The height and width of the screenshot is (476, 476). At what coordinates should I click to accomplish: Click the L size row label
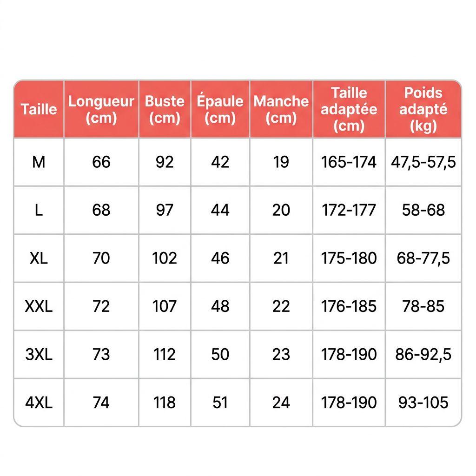(39, 210)
